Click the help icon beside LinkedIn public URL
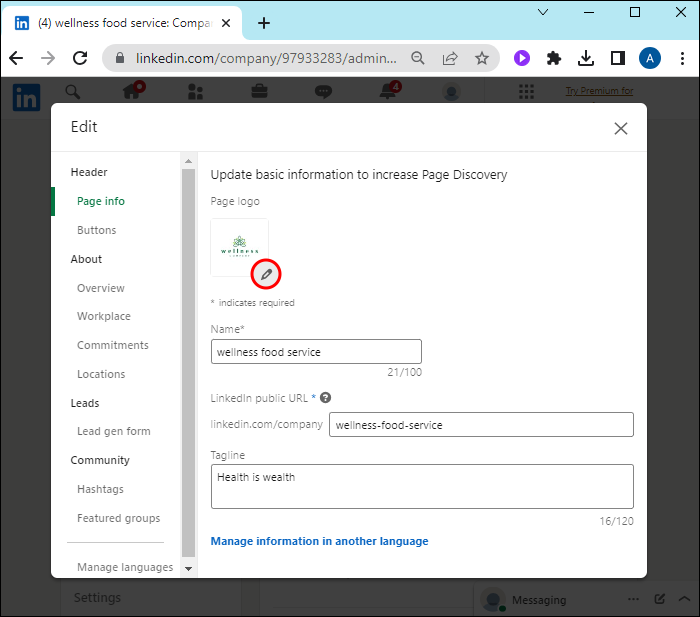This screenshot has width=700, height=617. coord(325,398)
